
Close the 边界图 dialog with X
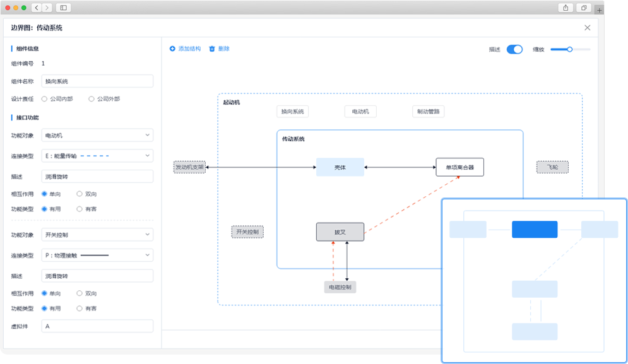tap(587, 28)
